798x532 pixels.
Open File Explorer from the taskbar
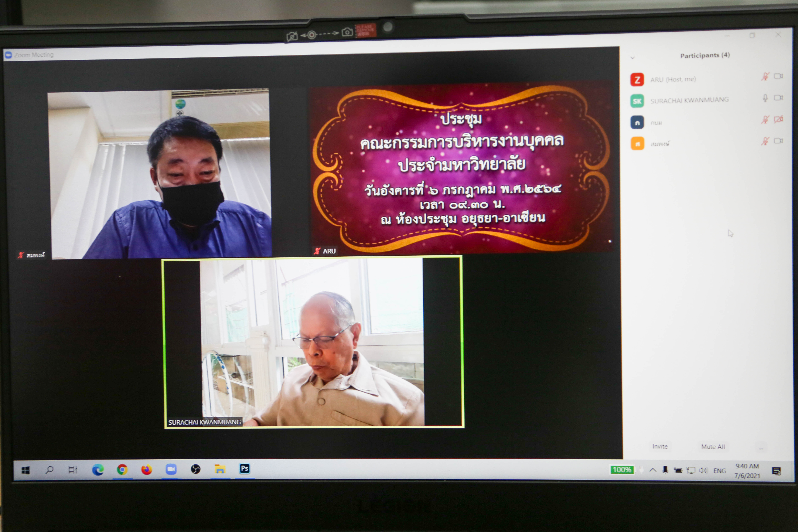coord(220,469)
